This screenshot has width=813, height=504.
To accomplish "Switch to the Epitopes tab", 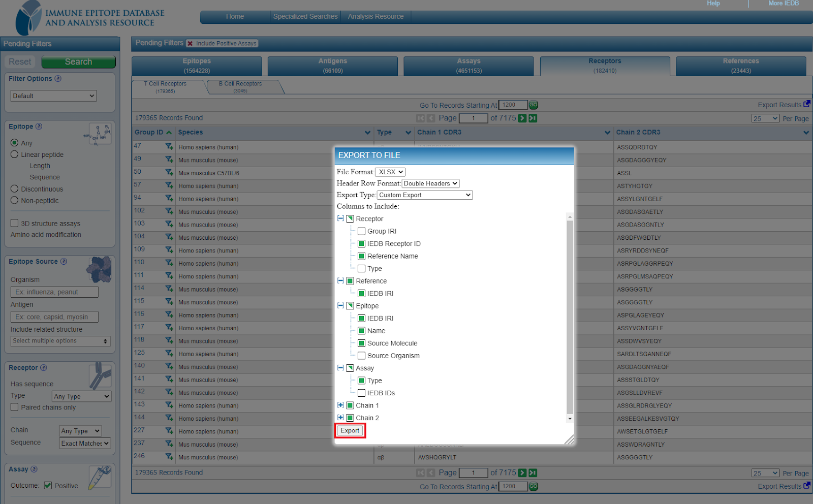I will tap(197, 66).
